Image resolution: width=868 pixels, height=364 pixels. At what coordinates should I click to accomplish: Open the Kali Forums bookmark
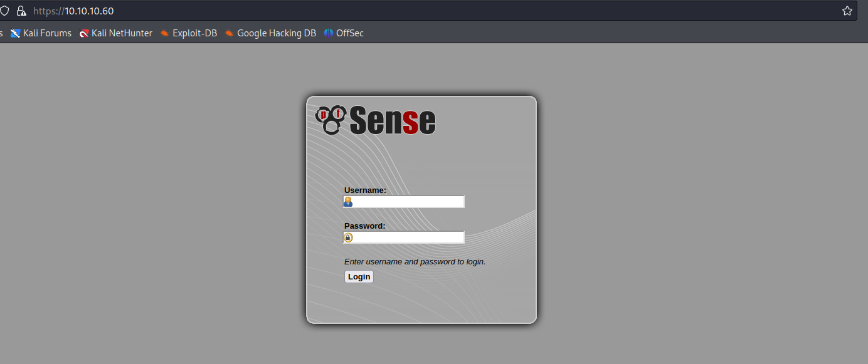point(41,33)
